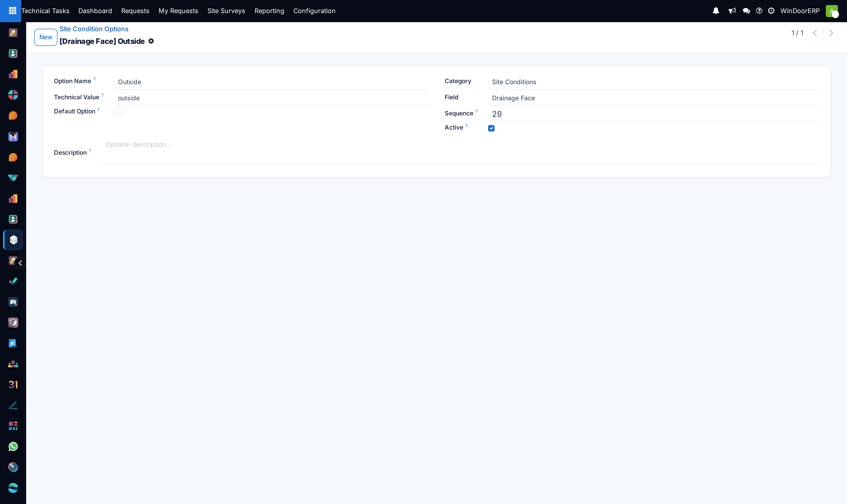Enable the Default Option checkbox
Screen dimensions: 847x504
coord(117,112)
